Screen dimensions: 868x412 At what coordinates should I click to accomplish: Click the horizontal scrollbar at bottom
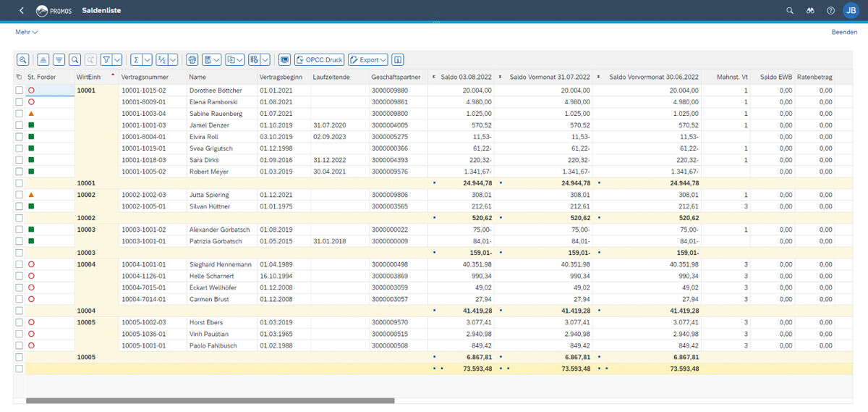210,400
